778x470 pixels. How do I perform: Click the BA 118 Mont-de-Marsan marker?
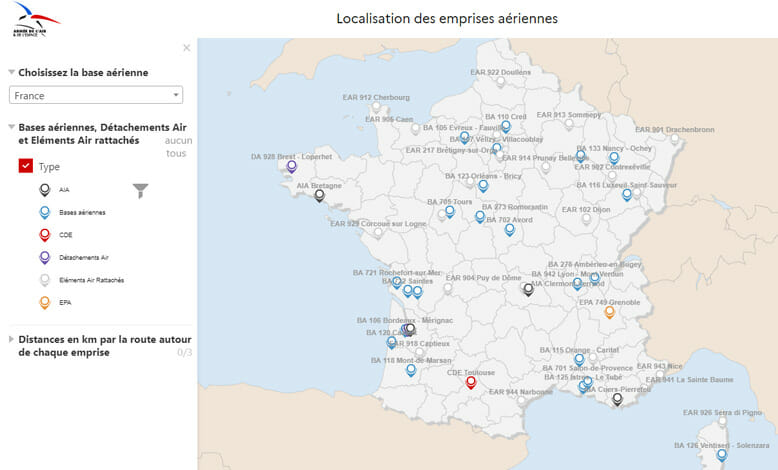click(x=411, y=370)
